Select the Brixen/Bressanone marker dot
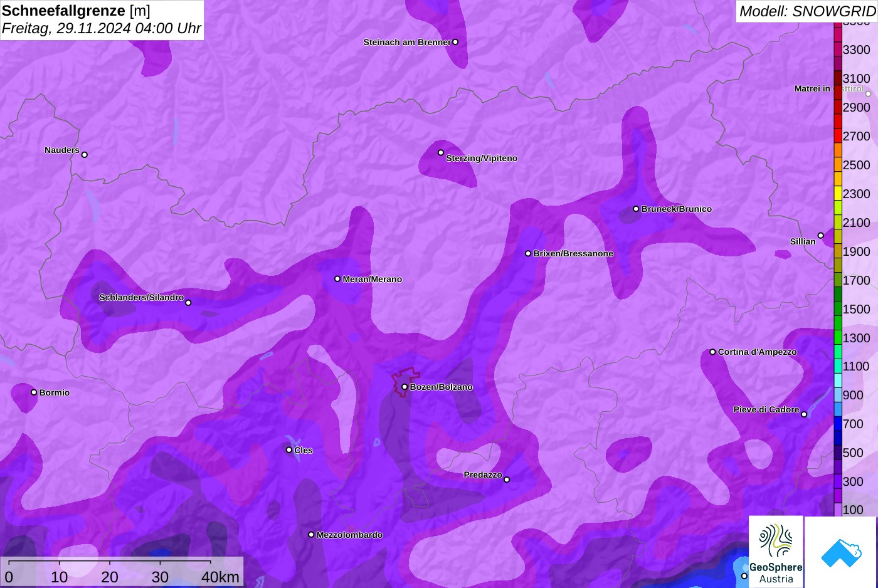878x588 pixels. (528, 253)
